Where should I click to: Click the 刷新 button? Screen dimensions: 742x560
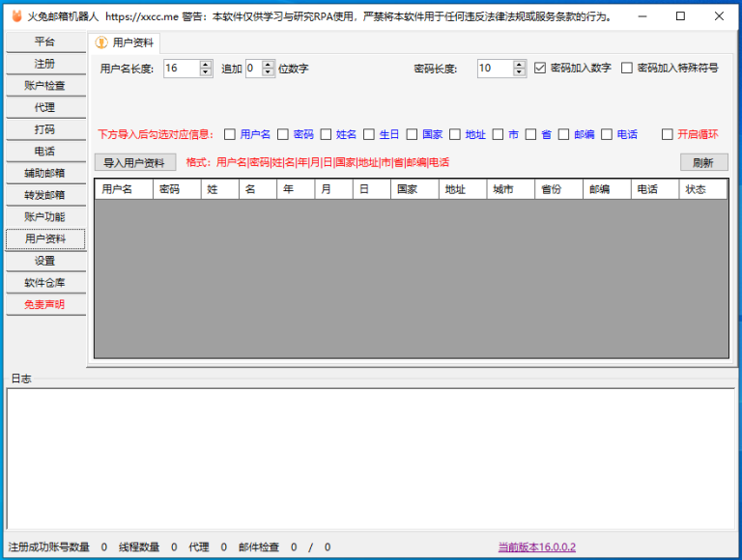coord(703,163)
